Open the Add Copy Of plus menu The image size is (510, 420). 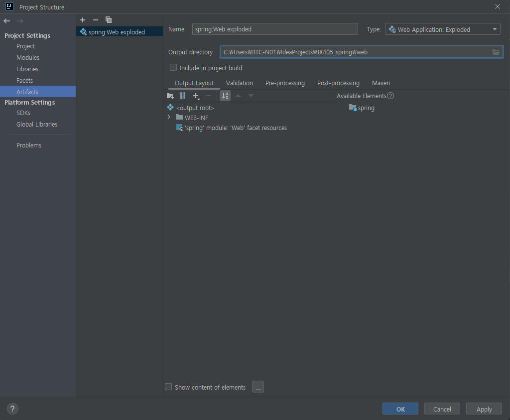[x=196, y=96]
